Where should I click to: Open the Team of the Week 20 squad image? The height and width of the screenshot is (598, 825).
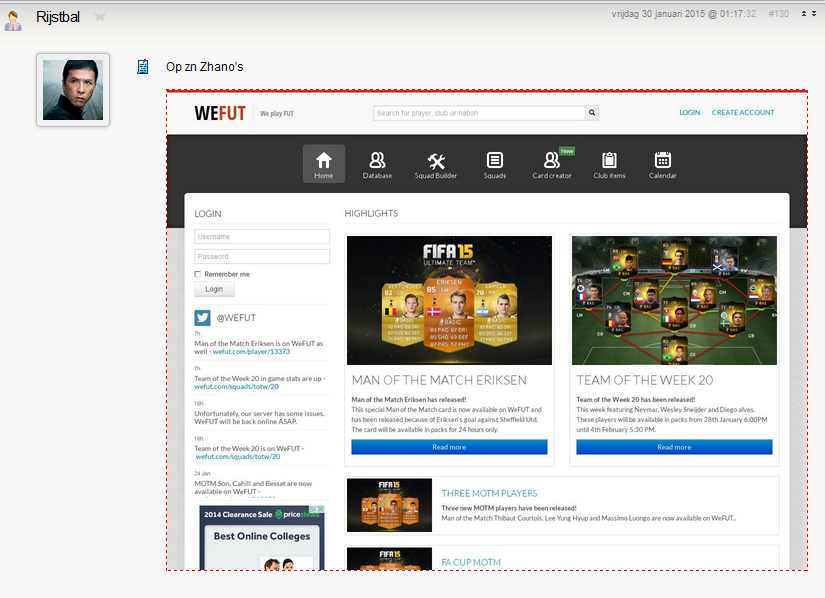click(x=674, y=300)
